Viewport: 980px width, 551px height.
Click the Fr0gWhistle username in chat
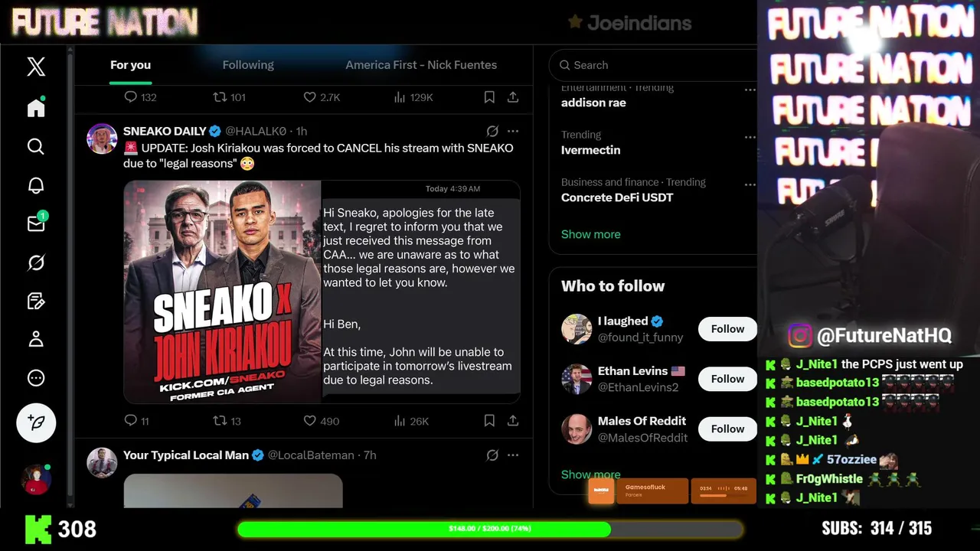tap(829, 479)
